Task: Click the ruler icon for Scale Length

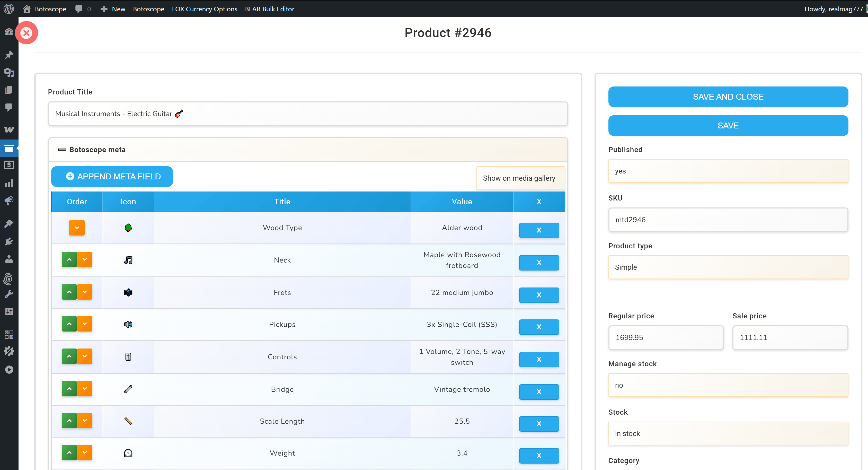Action: click(x=128, y=421)
